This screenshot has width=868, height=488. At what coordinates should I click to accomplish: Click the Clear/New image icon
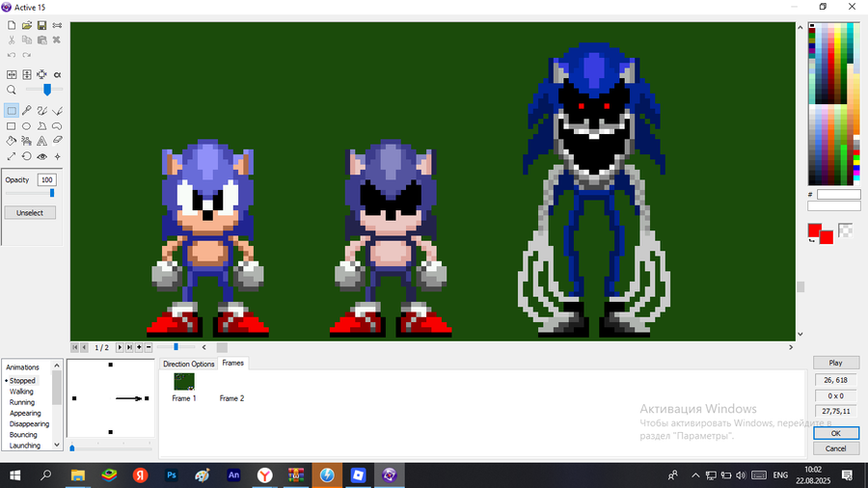tap(12, 25)
